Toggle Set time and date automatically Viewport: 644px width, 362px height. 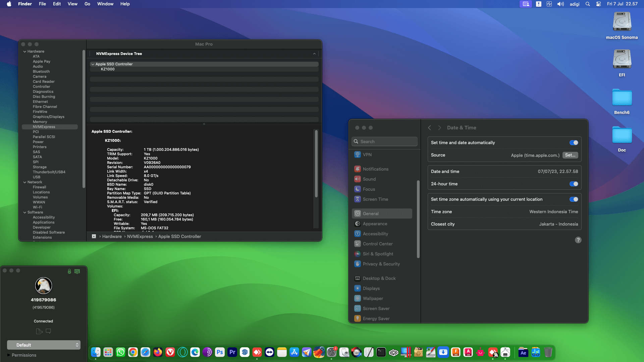574,143
